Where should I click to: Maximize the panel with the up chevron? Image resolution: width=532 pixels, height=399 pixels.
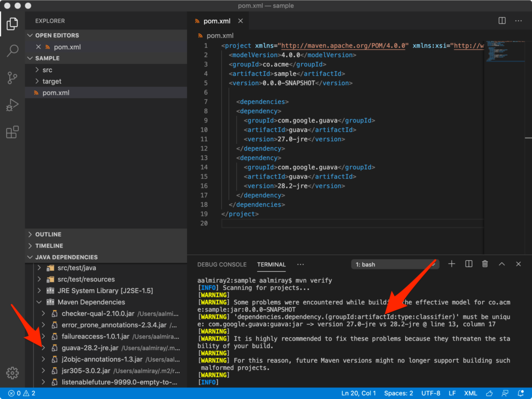502,264
